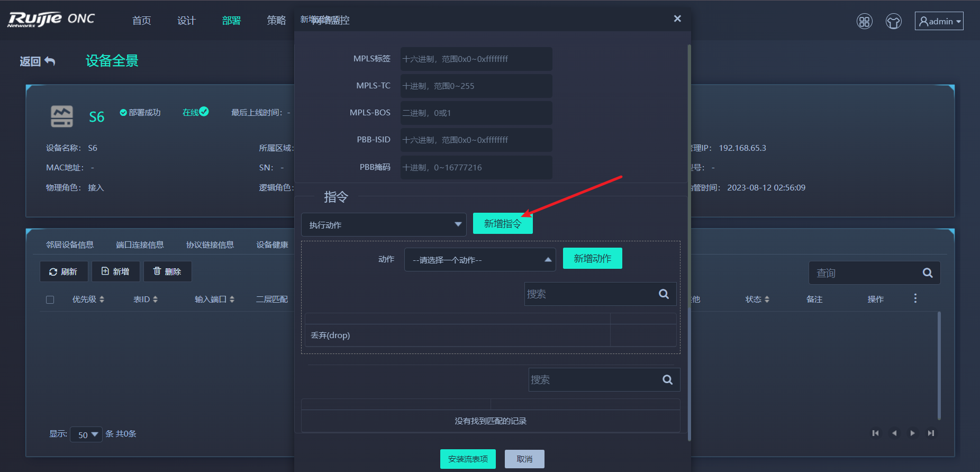The height and width of the screenshot is (472, 980).
Task: Go to previous page of table
Action: click(894, 433)
